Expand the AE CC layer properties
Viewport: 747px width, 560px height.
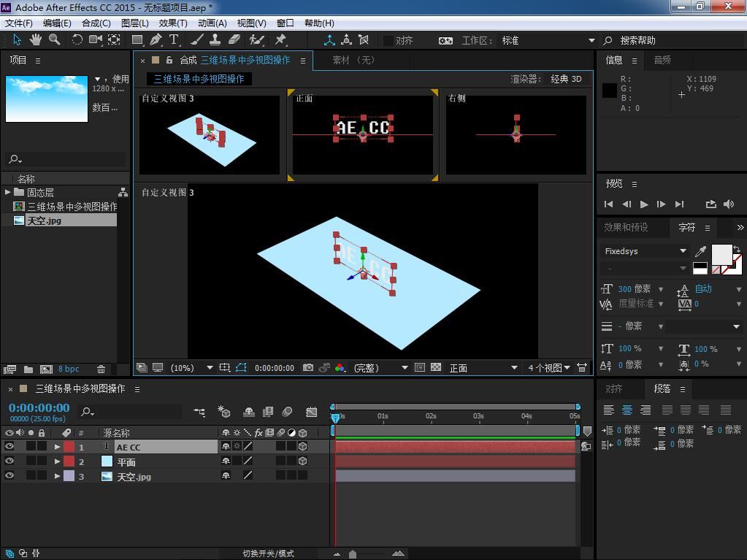click(x=57, y=447)
